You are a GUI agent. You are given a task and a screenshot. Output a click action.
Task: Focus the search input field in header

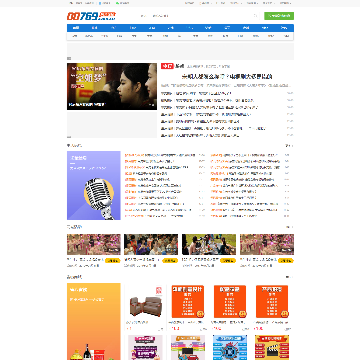[195, 16]
